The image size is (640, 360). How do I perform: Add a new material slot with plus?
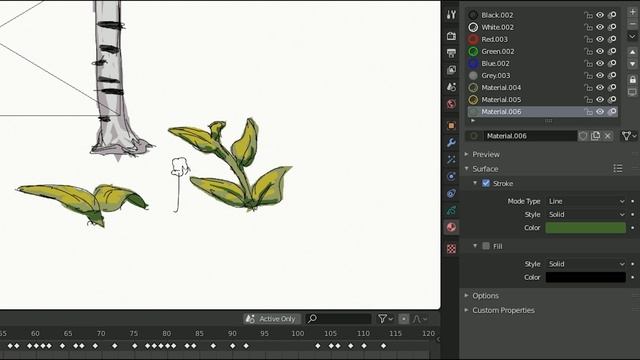coord(632,12)
